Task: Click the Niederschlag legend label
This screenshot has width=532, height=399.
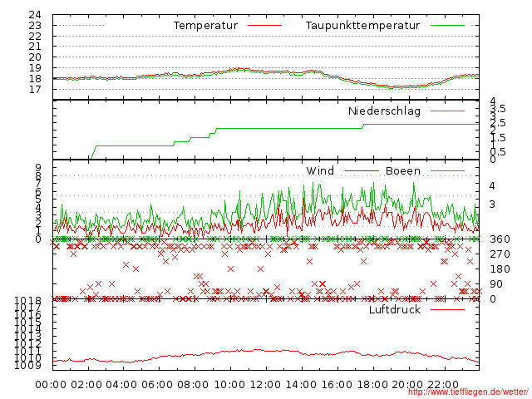Action: point(384,111)
